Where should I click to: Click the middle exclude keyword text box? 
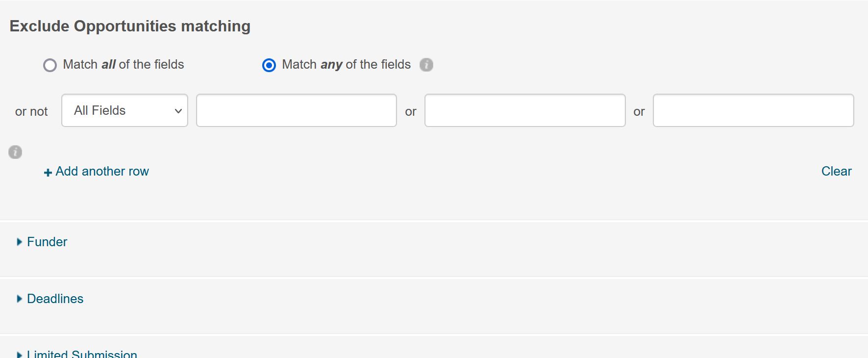pos(524,111)
